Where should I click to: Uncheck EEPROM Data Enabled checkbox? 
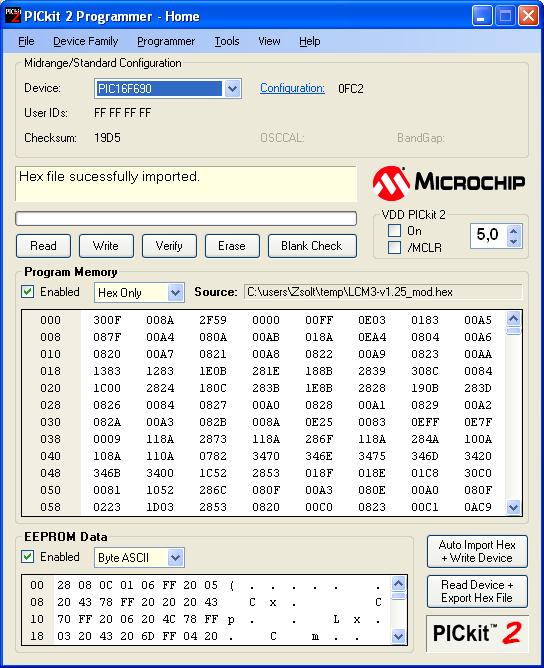[x=28, y=556]
